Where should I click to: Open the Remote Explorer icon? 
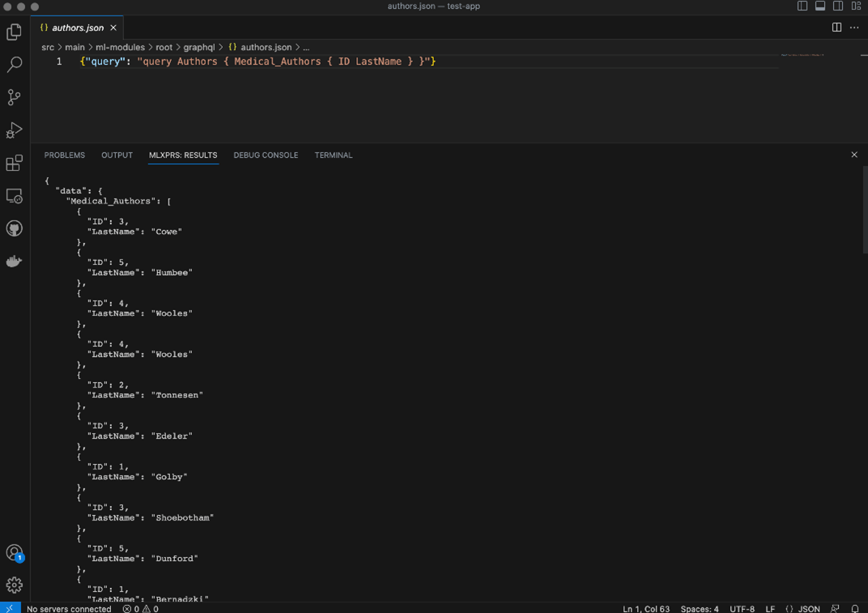point(14,196)
